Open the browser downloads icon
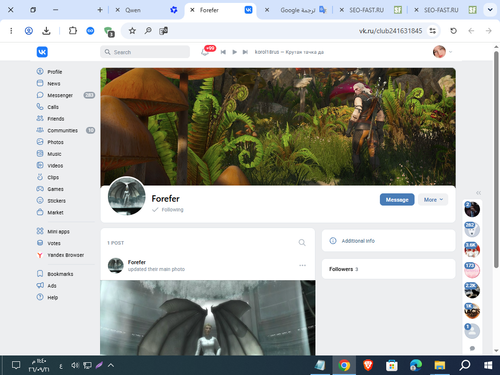The height and width of the screenshot is (375, 500). [46, 31]
